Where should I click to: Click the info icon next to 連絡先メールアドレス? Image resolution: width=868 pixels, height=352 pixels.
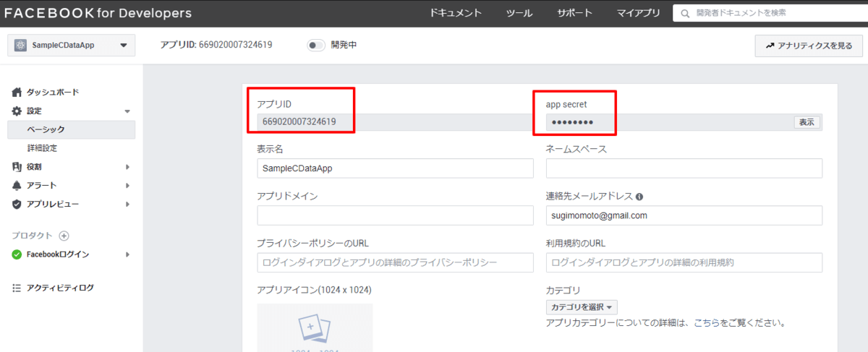(x=640, y=197)
